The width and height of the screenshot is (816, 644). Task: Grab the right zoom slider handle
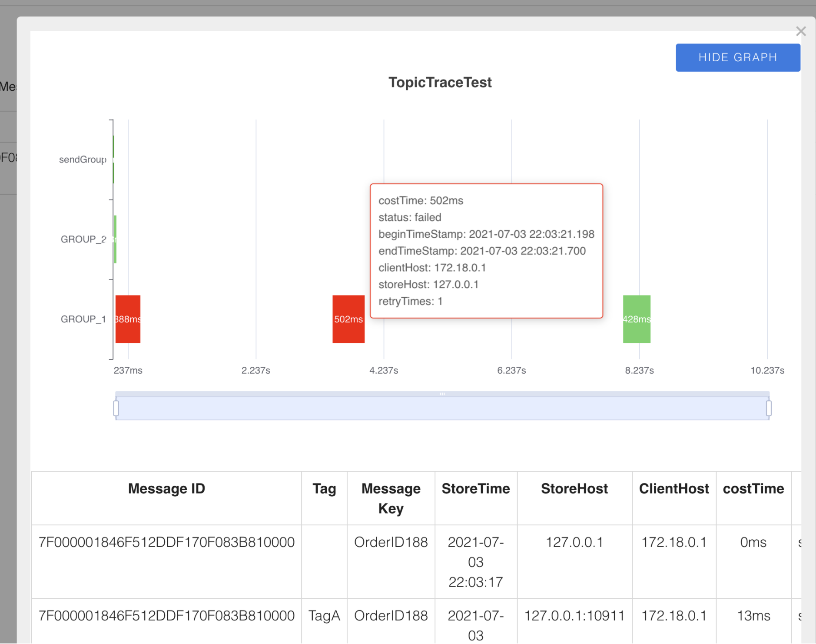coord(769,408)
